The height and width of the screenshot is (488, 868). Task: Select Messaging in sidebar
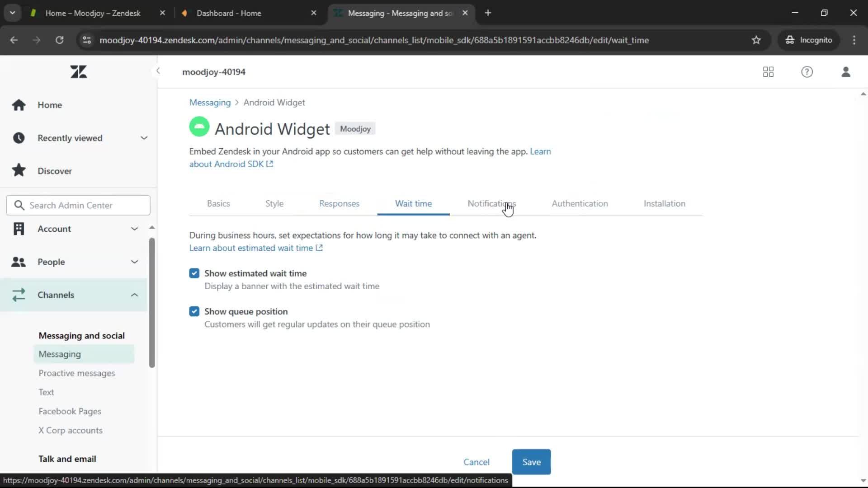pos(84,354)
